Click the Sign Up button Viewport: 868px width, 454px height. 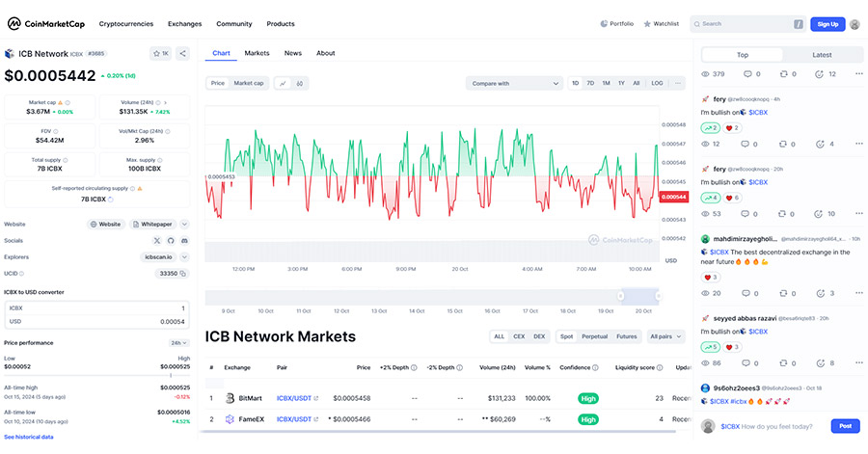pyautogui.click(x=827, y=24)
